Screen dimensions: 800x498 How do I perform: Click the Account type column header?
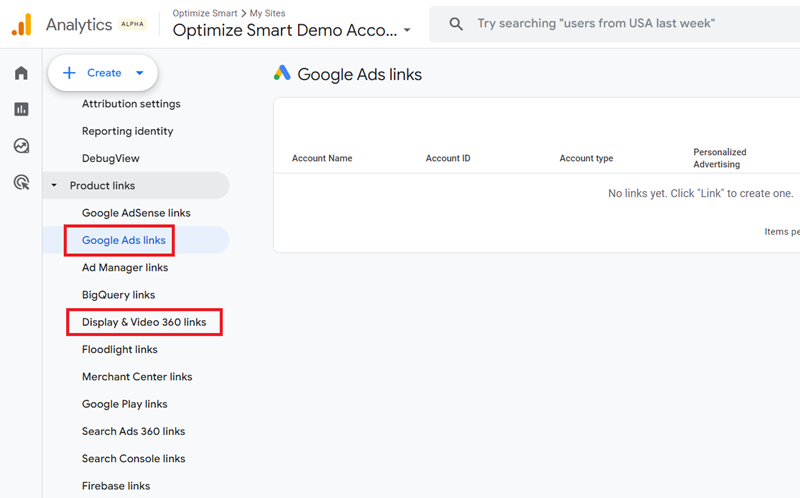pos(586,158)
